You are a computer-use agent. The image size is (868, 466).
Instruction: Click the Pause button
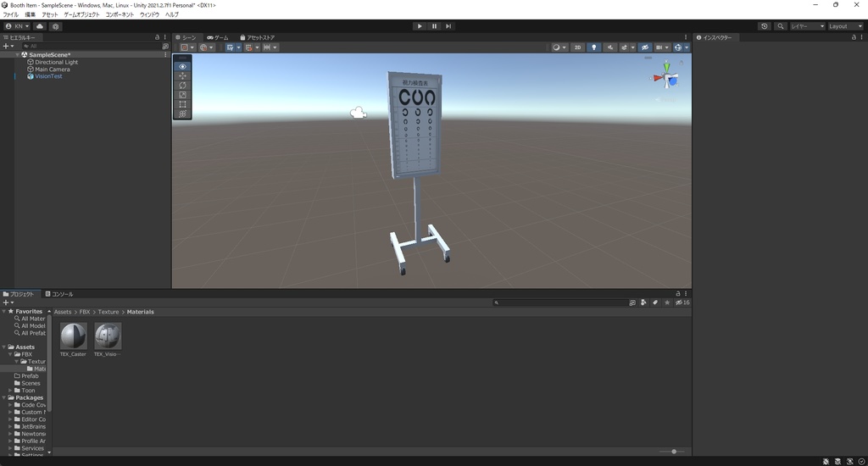(x=434, y=26)
